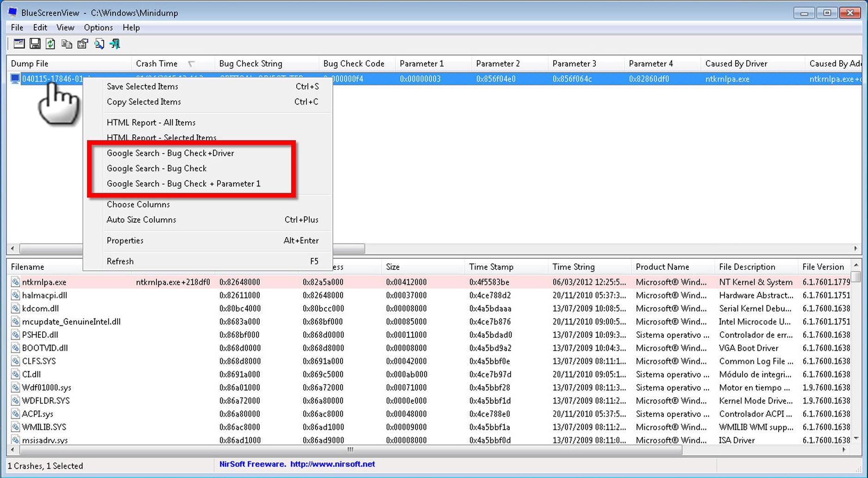This screenshot has height=478, width=868.
Task: Click Choose Columns in the context menu
Action: tap(138, 205)
